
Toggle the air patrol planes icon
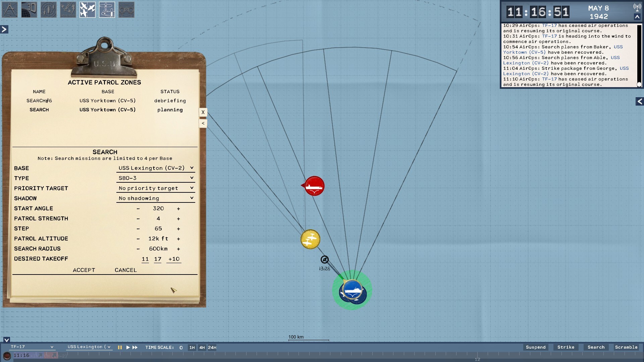[88, 10]
